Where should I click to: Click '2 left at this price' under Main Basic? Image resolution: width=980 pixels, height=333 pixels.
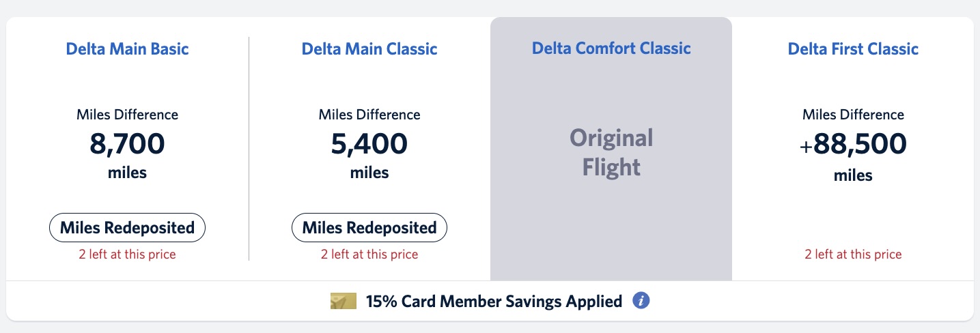(x=127, y=255)
